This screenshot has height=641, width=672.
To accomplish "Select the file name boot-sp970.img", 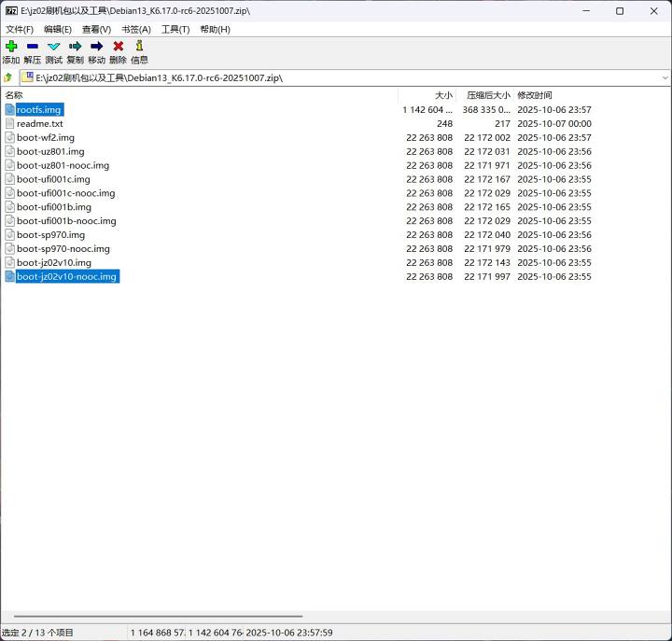I will point(51,235).
